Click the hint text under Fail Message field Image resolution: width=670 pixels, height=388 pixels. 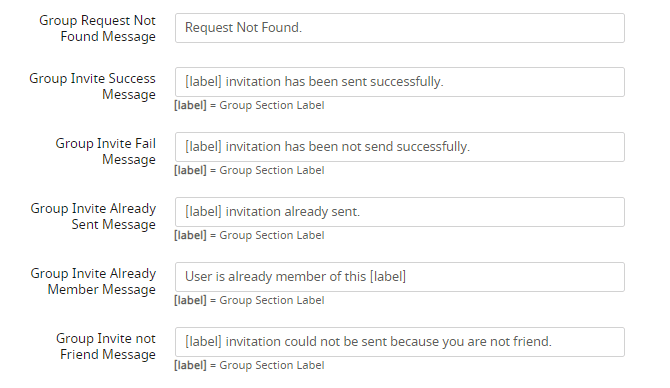click(x=249, y=170)
